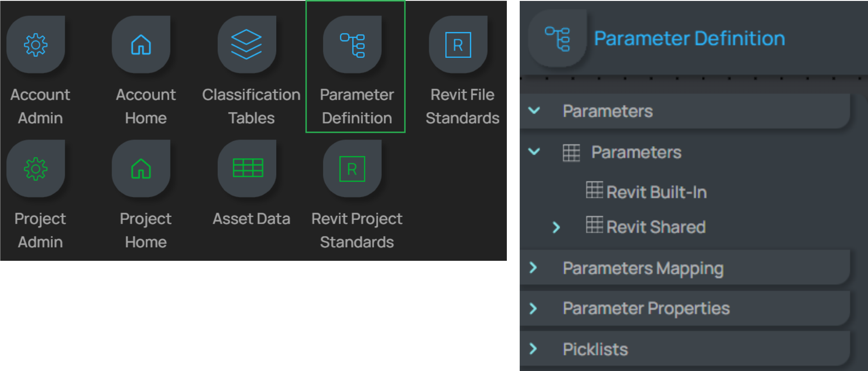This screenshot has width=868, height=371.
Task: Open Revit File Standards icon
Action: click(x=458, y=45)
